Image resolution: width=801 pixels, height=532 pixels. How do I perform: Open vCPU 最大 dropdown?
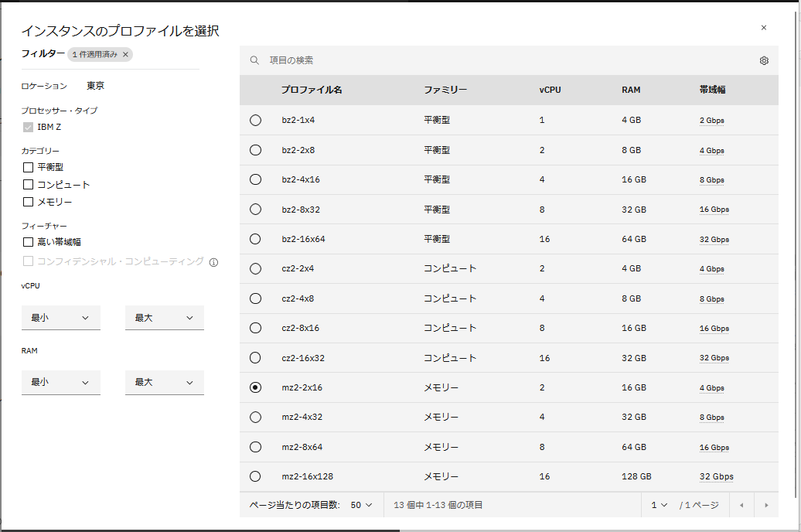tap(165, 318)
